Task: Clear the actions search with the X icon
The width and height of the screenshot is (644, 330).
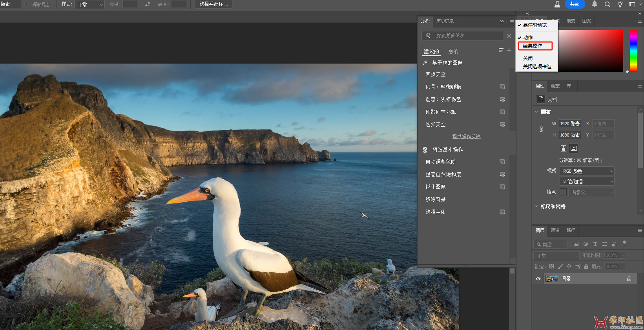Action: (x=509, y=36)
